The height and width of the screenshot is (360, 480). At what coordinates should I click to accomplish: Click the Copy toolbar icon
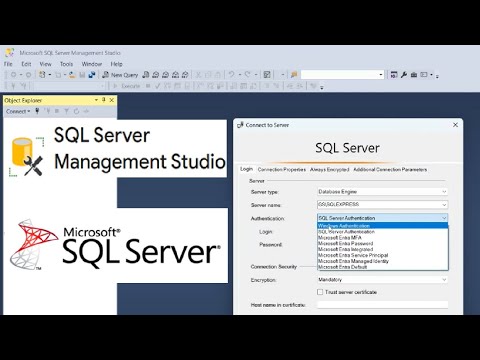[x=208, y=75]
